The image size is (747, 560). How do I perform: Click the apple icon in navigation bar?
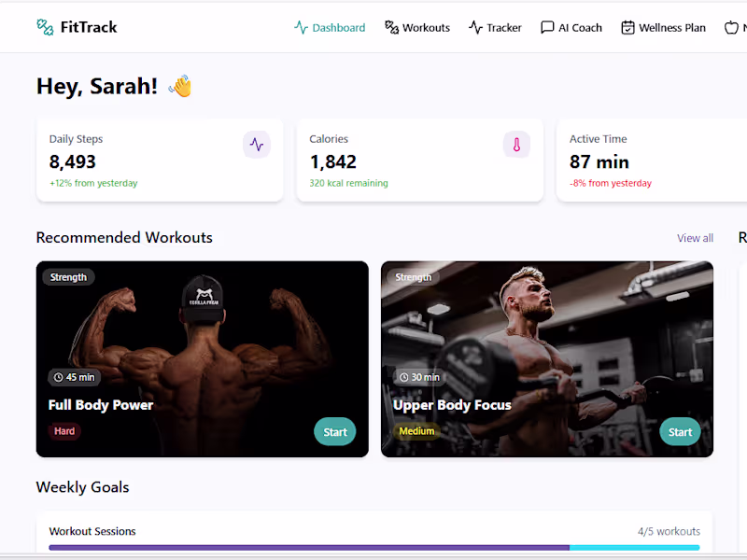pyautogui.click(x=731, y=28)
